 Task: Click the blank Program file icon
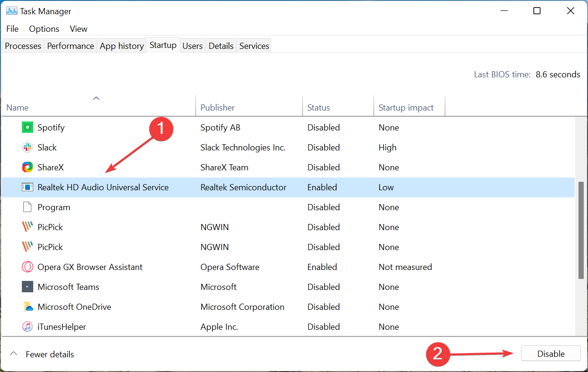28,207
